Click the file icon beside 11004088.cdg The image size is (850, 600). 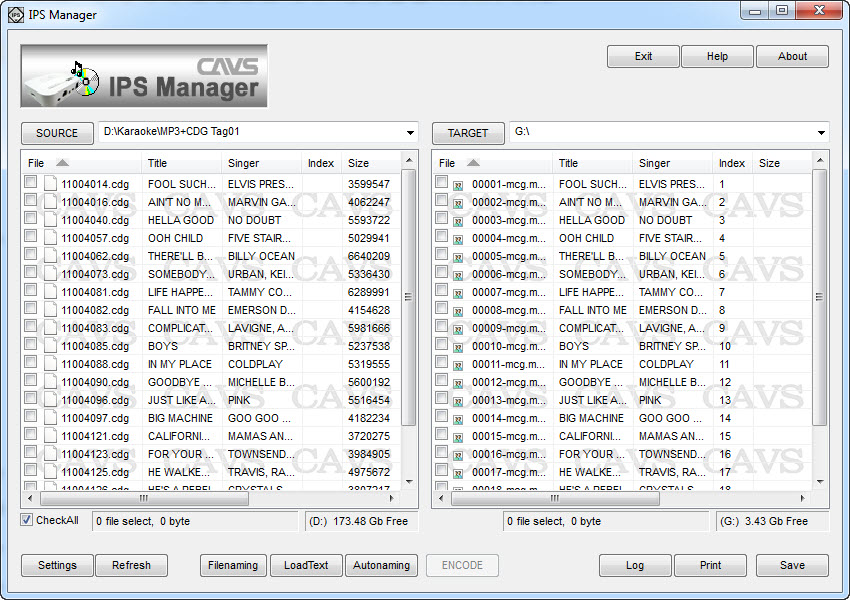(50, 364)
